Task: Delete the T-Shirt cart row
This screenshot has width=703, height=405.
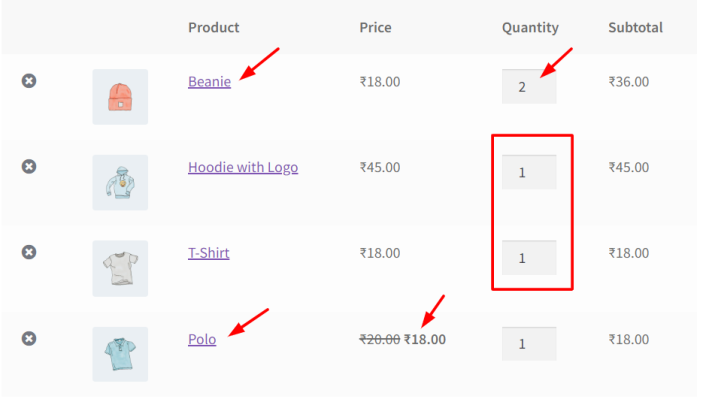Action: point(29,252)
